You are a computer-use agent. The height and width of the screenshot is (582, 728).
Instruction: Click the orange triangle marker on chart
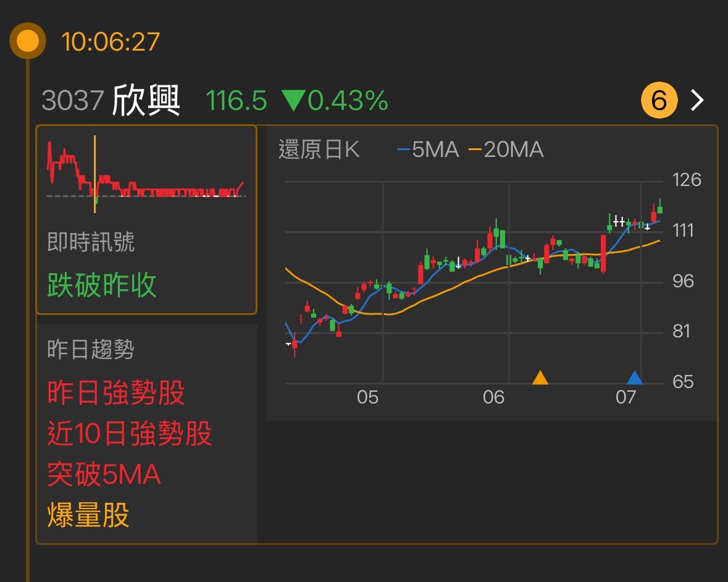click(x=540, y=377)
